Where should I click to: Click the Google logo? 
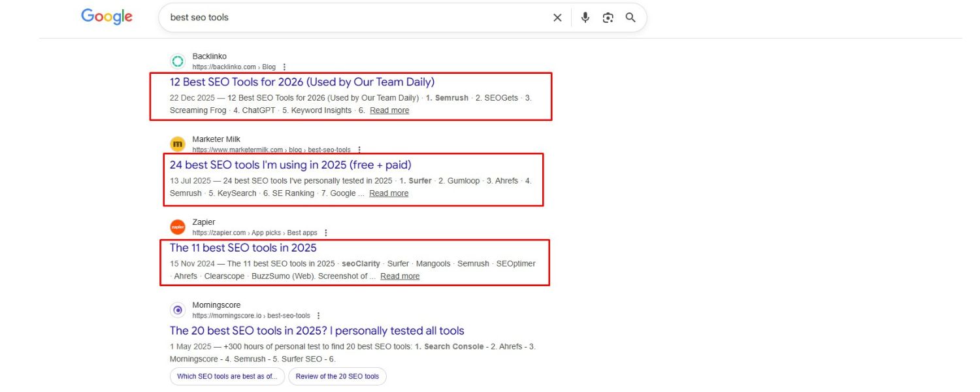coord(106,17)
